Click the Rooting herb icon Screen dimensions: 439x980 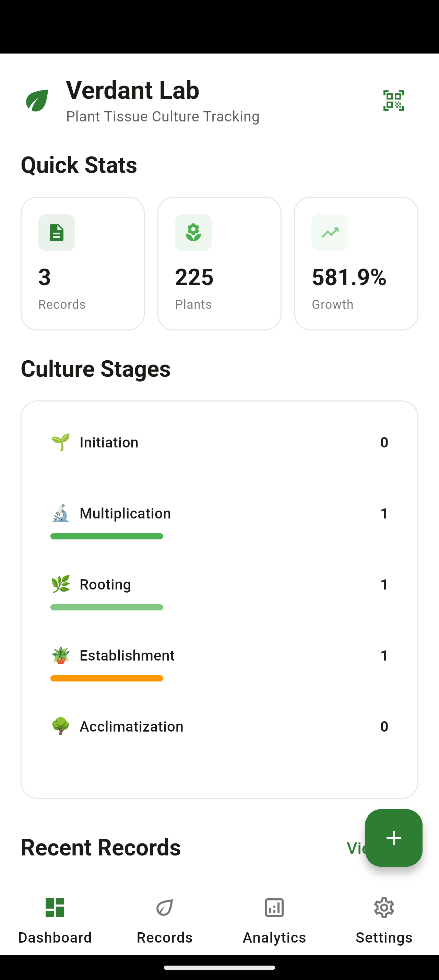pyautogui.click(x=60, y=584)
